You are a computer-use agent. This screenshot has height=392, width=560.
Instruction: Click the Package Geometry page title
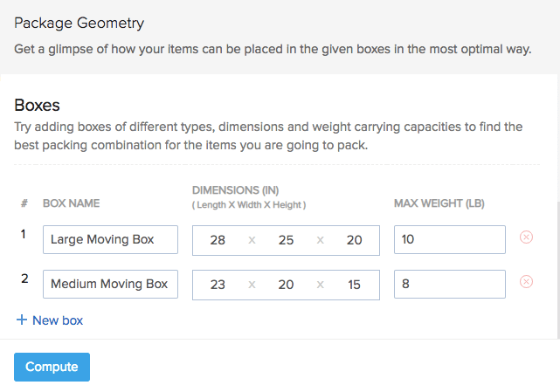pyautogui.click(x=80, y=23)
